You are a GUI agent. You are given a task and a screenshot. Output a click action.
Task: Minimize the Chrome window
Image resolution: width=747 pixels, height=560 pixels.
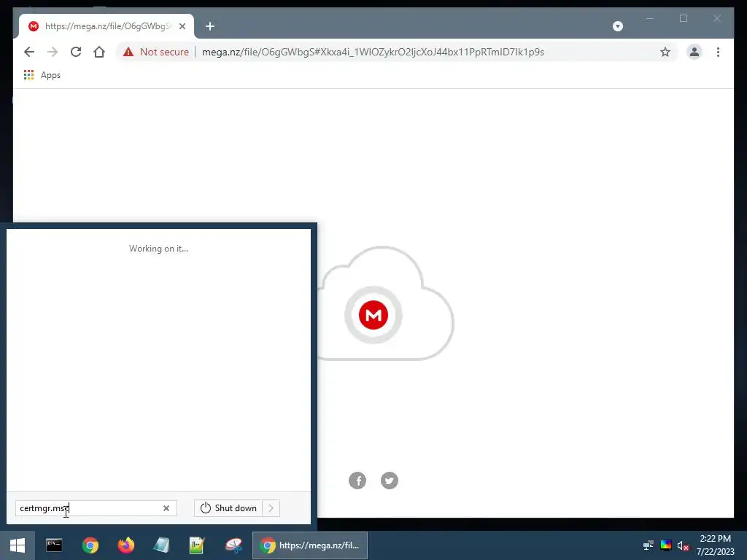[650, 18]
